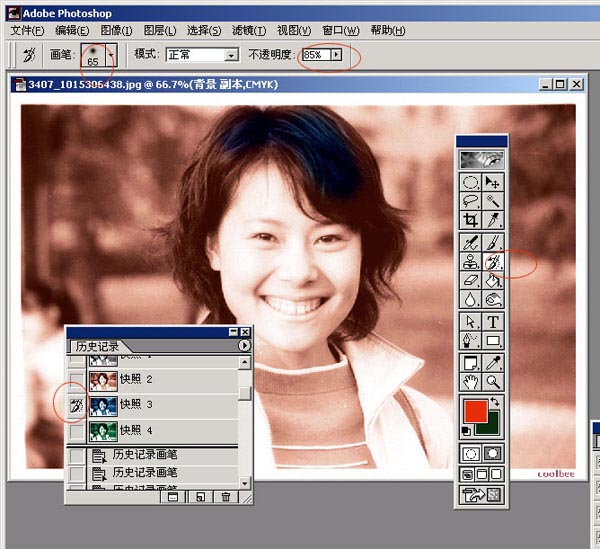Open the 图层 menu
Image resolution: width=600 pixels, height=549 pixels.
click(x=159, y=31)
